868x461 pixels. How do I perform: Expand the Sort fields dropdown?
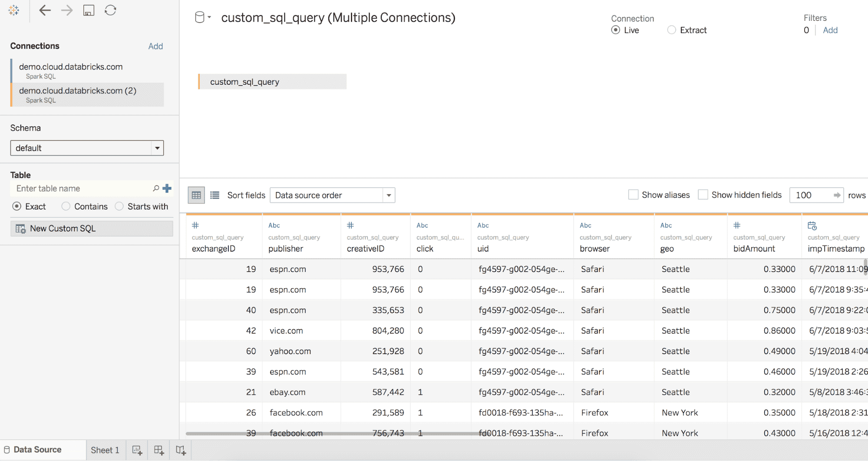click(332, 195)
